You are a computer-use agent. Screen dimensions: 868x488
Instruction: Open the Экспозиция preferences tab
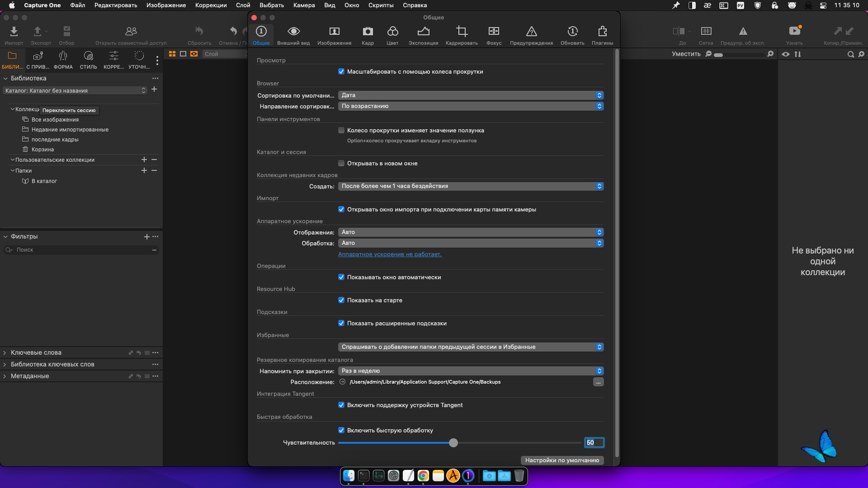(423, 35)
